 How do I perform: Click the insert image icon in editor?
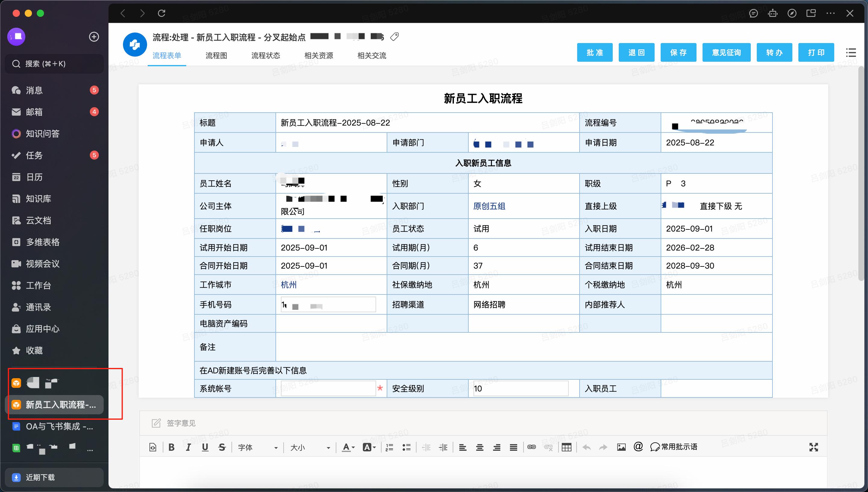621,447
